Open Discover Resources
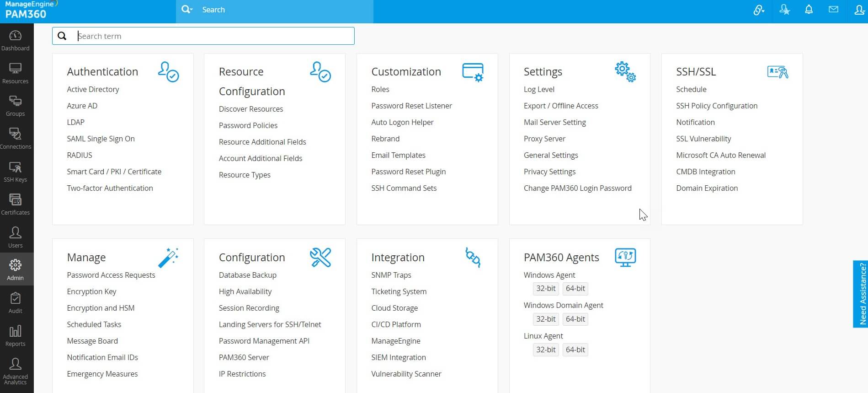The width and height of the screenshot is (868, 393). 251,109
